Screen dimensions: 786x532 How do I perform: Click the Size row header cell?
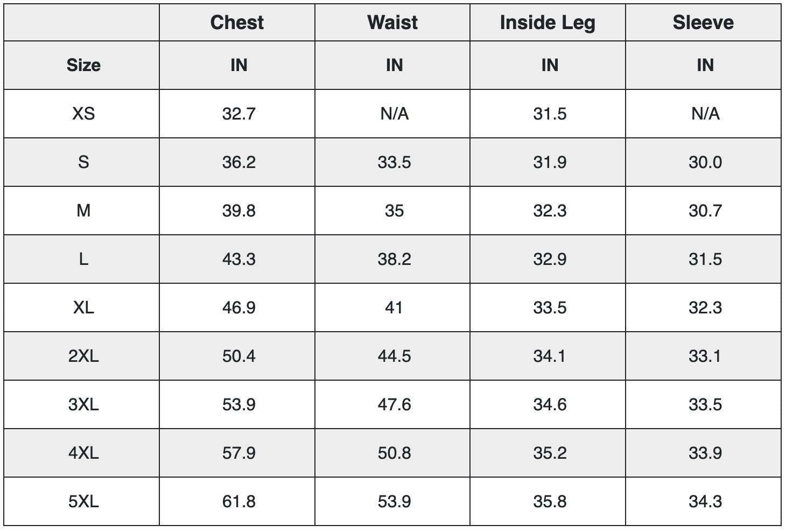pos(83,65)
